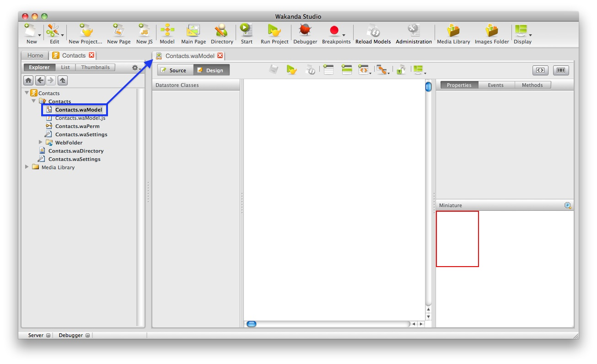Open the Events tab

495,85
